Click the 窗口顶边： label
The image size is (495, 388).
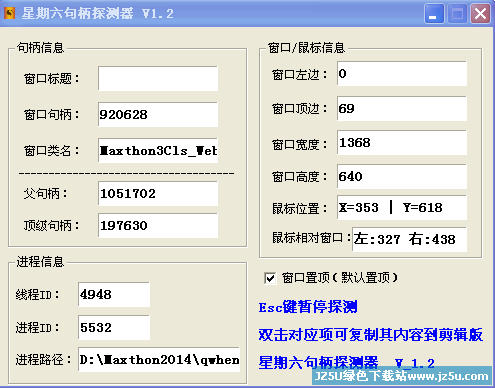300,109
